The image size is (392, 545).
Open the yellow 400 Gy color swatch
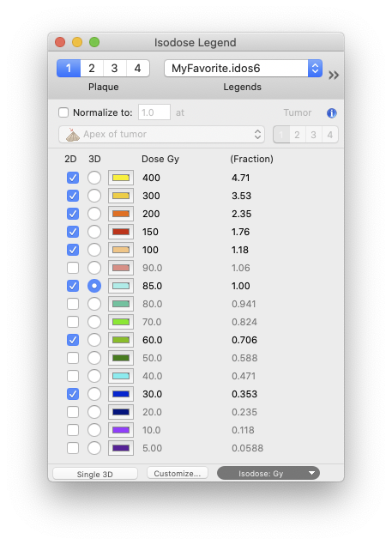click(x=121, y=178)
